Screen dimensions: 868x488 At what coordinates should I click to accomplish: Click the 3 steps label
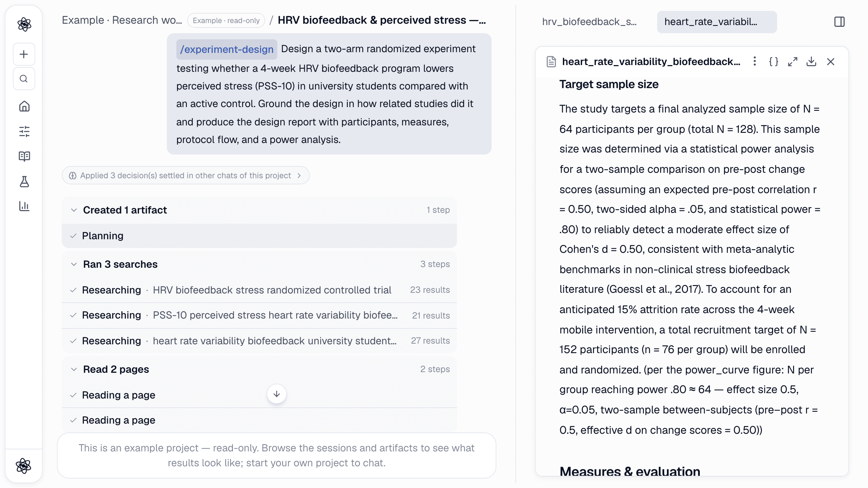click(435, 264)
